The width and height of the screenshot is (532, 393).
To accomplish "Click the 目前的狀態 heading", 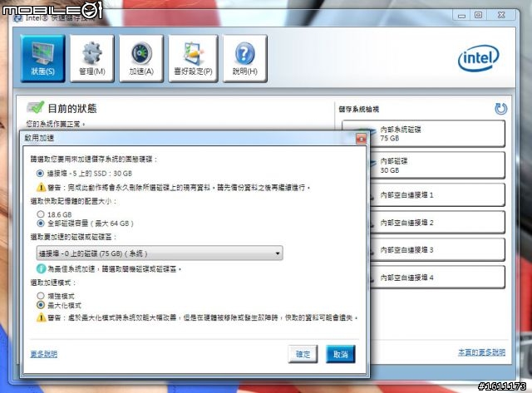I will pos(72,109).
